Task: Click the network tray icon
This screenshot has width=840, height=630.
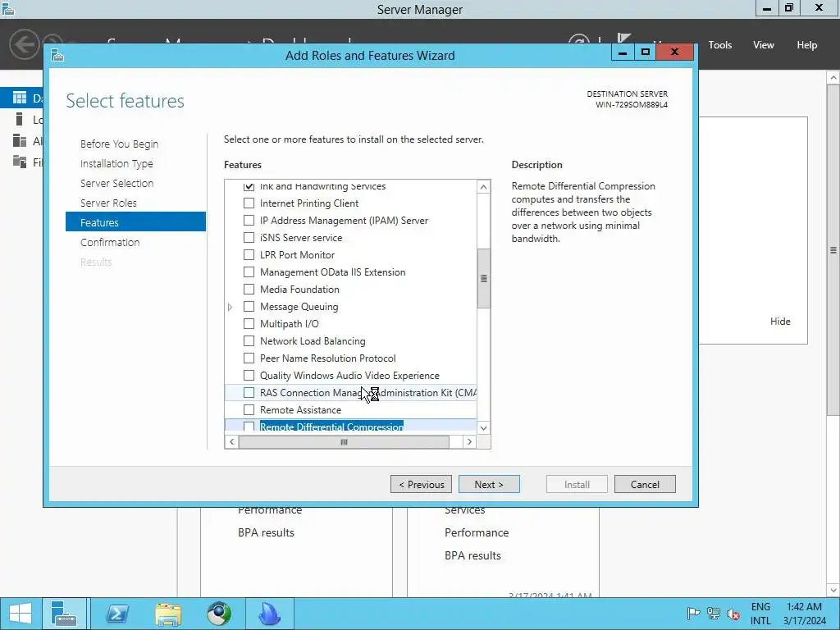Action: coord(713,614)
